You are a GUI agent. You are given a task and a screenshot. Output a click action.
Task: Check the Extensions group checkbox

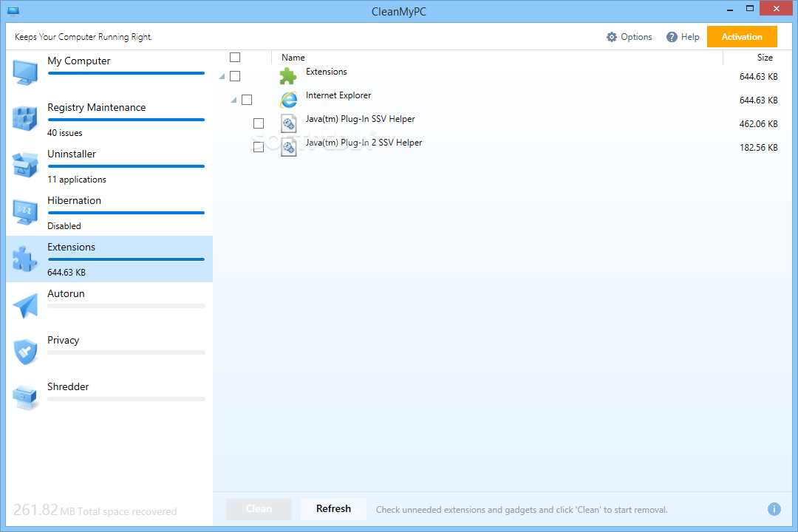235,76
